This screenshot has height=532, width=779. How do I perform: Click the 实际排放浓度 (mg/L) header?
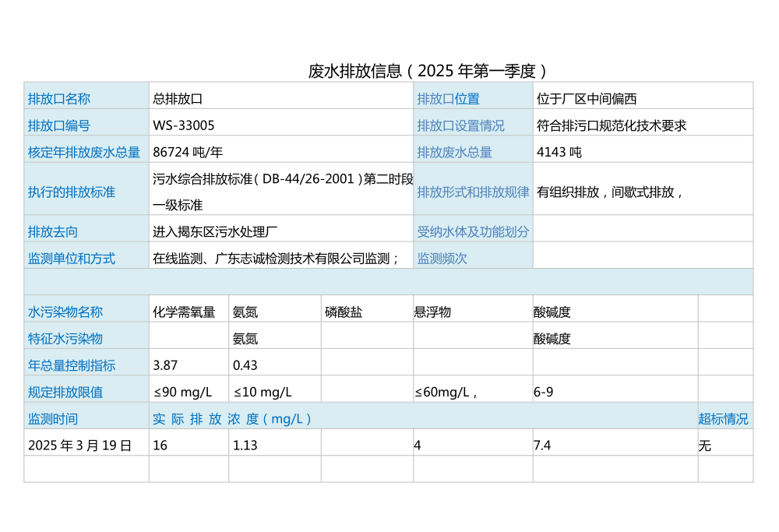pyautogui.click(x=232, y=419)
